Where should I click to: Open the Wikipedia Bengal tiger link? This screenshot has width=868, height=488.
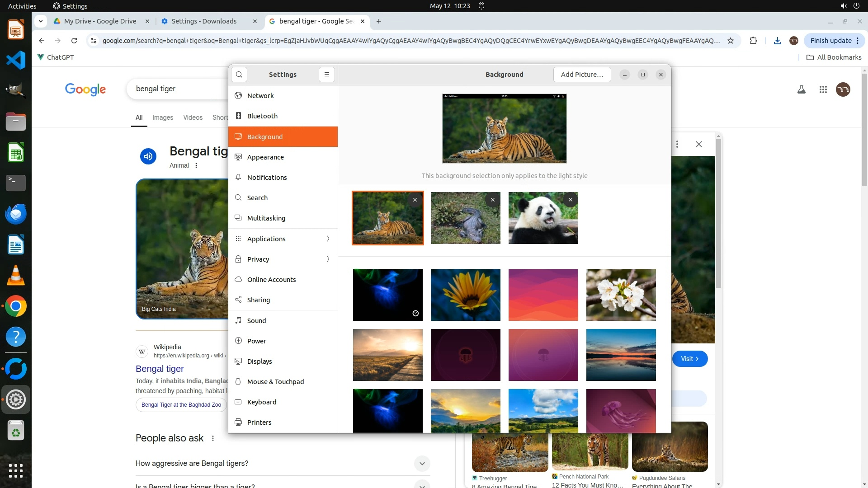click(x=160, y=369)
